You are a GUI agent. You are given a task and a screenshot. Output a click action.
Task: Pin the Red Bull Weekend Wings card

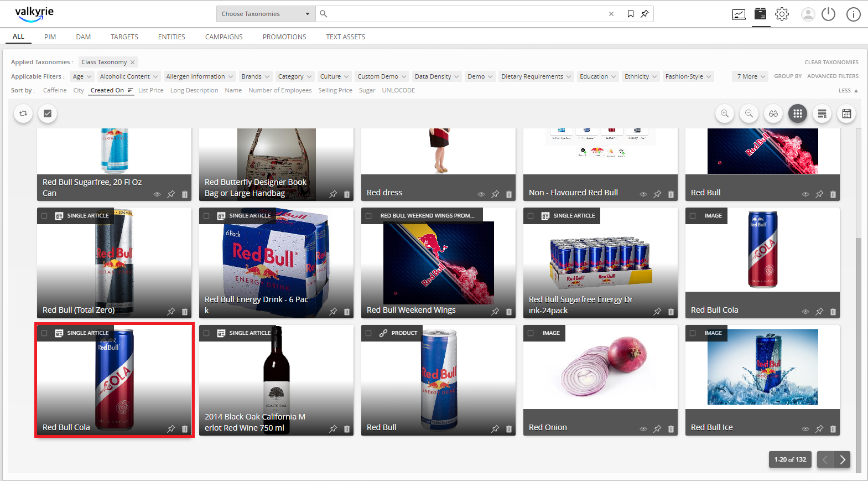pyautogui.click(x=495, y=312)
